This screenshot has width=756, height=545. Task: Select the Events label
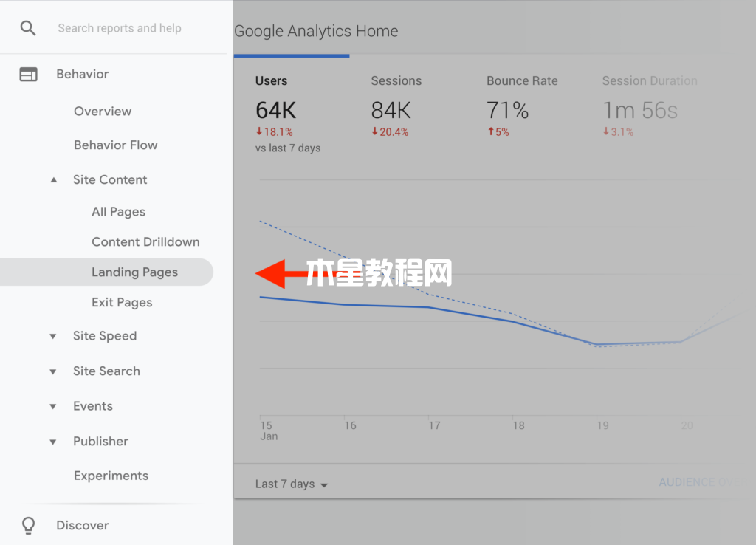[93, 406]
